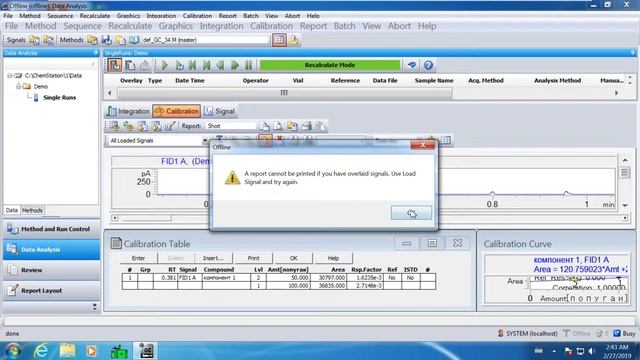Click the scrollbar thumb under the chromatogram
The image size is (640, 360).
(x=147, y=218)
